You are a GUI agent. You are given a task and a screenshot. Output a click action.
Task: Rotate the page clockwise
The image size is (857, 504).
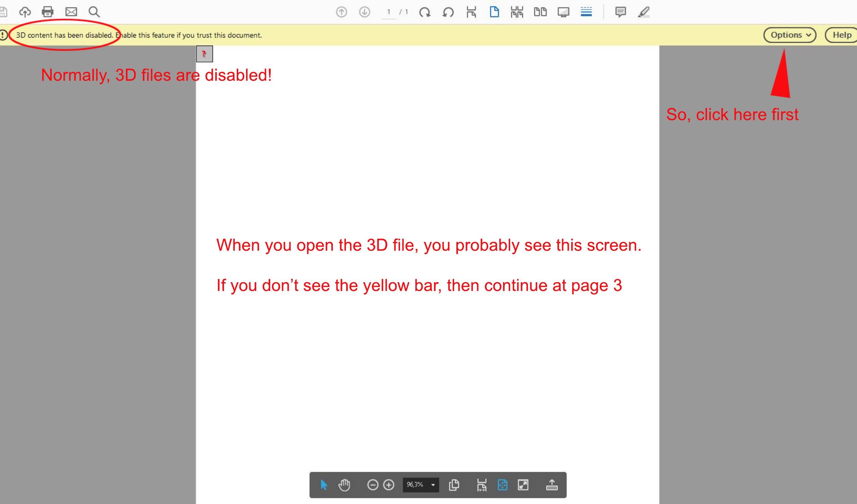tap(425, 12)
